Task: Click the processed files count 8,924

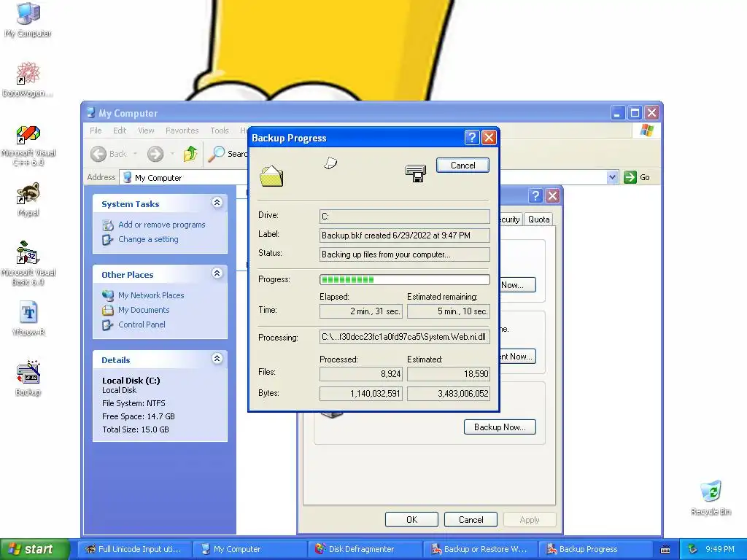Action: [361, 374]
